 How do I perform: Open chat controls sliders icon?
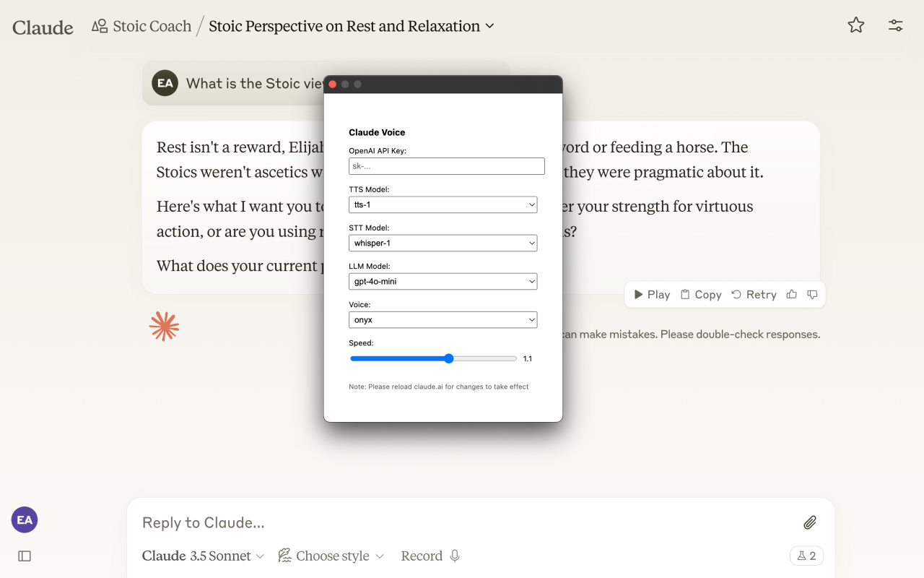point(895,26)
